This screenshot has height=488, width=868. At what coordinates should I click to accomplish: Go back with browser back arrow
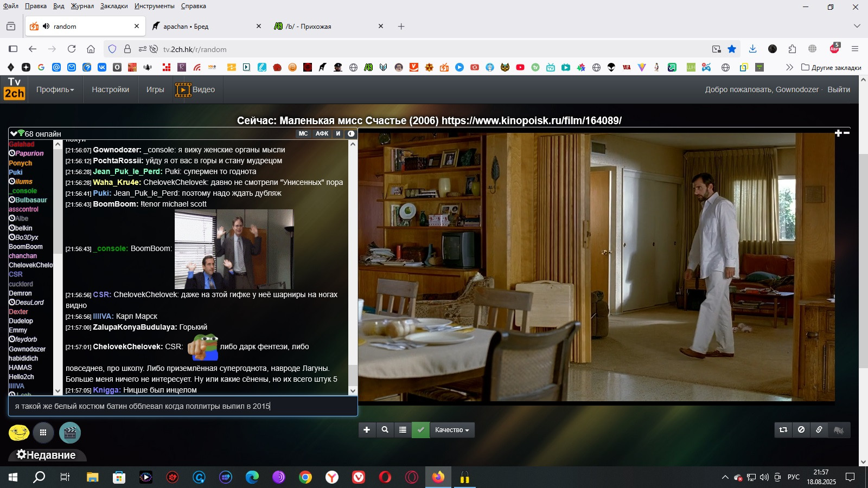click(x=33, y=49)
